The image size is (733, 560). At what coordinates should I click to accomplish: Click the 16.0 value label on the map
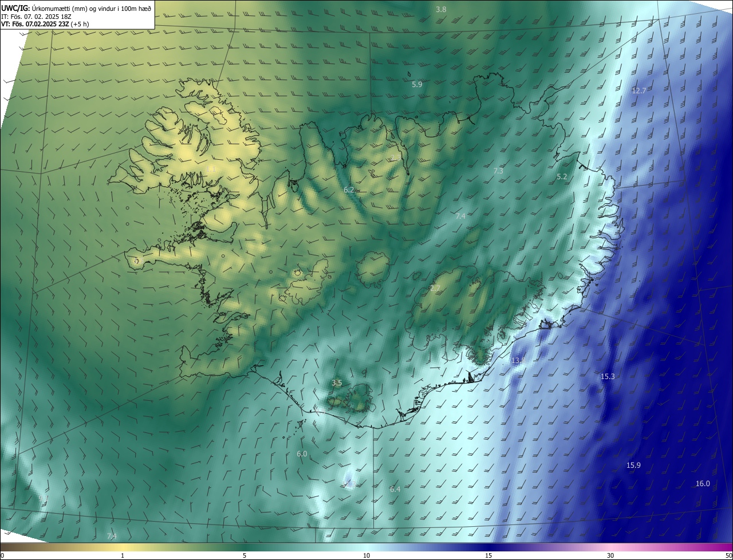coord(703,483)
